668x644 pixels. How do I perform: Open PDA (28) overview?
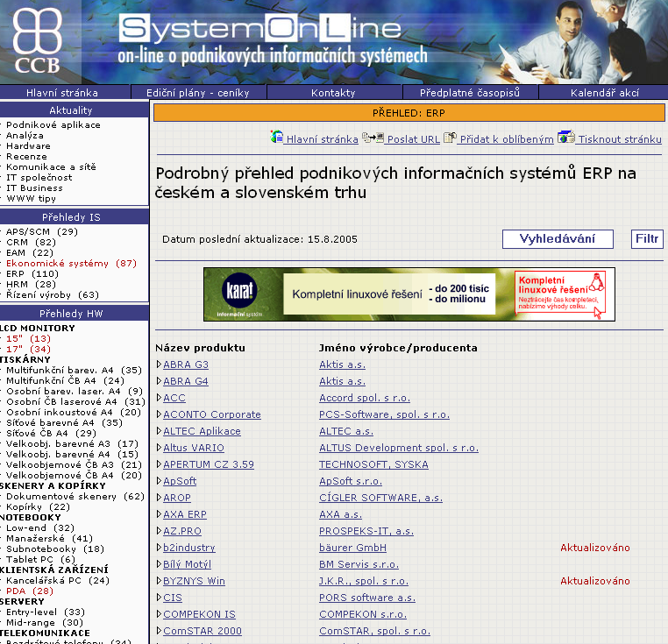click(x=30, y=591)
